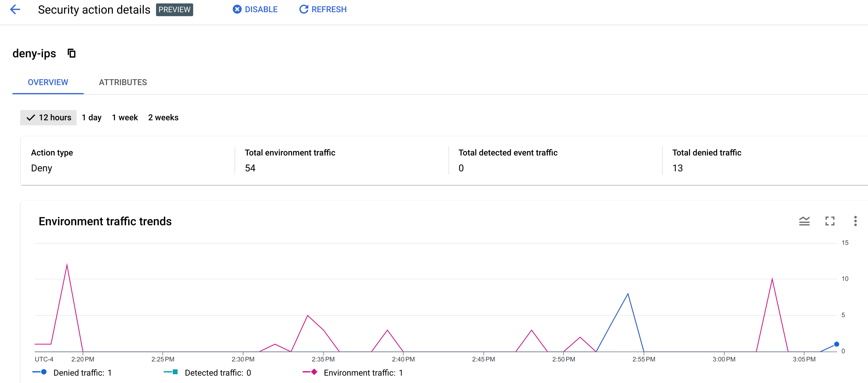Select the OVERVIEW tab
The height and width of the screenshot is (383, 868).
coord(48,82)
